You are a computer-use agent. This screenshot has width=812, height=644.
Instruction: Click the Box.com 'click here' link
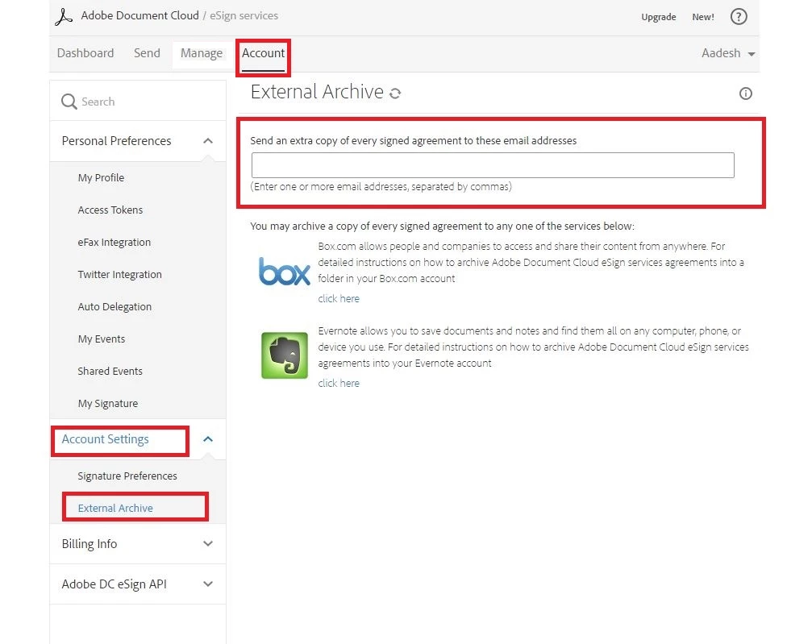pos(339,299)
